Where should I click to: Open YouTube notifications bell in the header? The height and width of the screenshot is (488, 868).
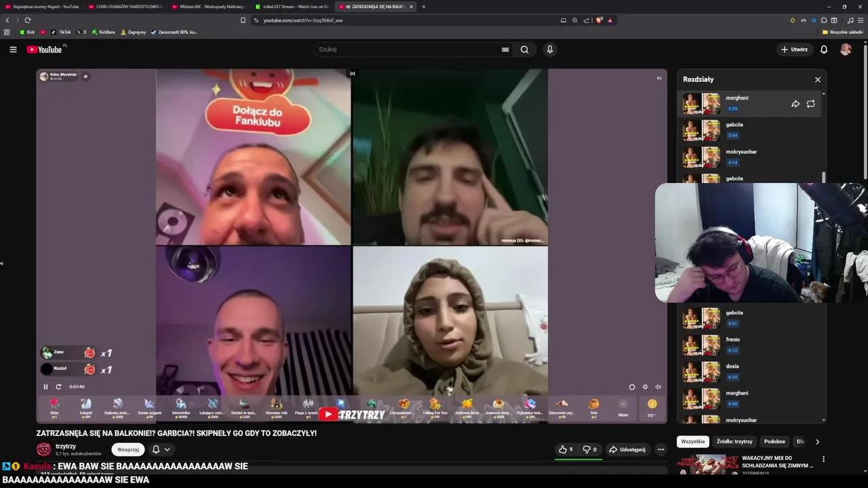point(824,49)
